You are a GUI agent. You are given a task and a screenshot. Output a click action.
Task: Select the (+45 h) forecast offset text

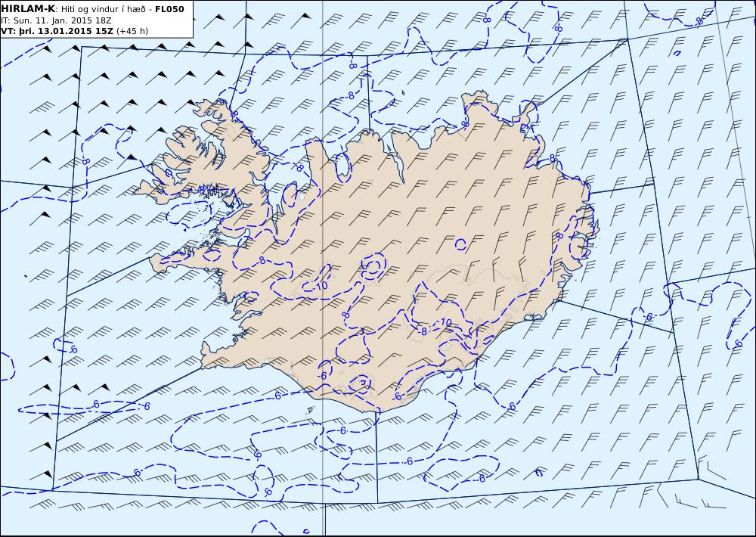pos(132,31)
